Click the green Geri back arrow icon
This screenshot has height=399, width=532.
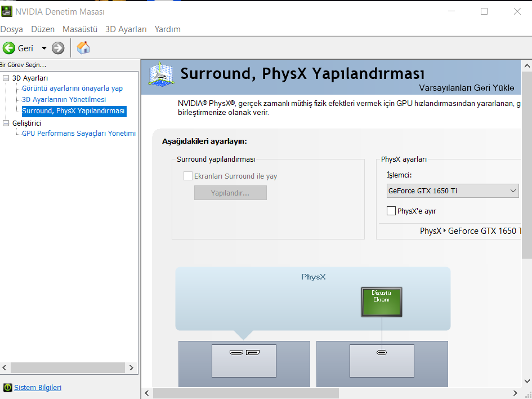[9, 48]
